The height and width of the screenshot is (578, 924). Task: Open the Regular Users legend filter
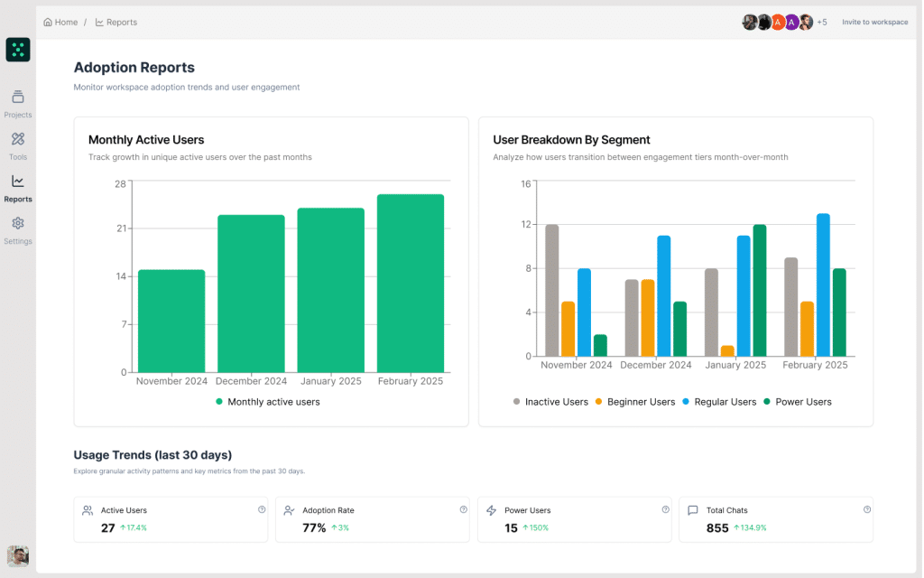720,401
